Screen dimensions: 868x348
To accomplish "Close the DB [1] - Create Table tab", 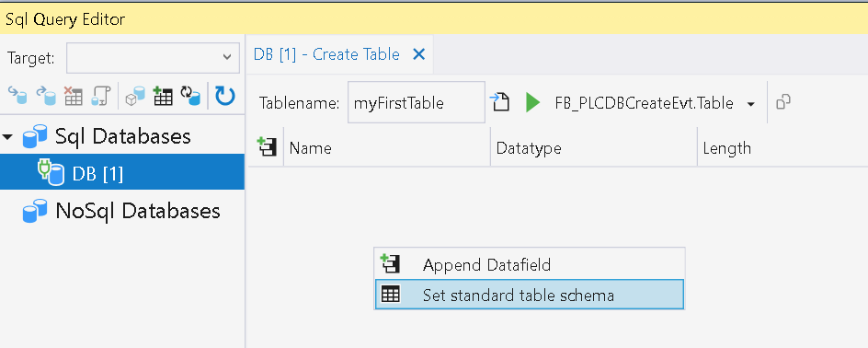I will coord(419,54).
